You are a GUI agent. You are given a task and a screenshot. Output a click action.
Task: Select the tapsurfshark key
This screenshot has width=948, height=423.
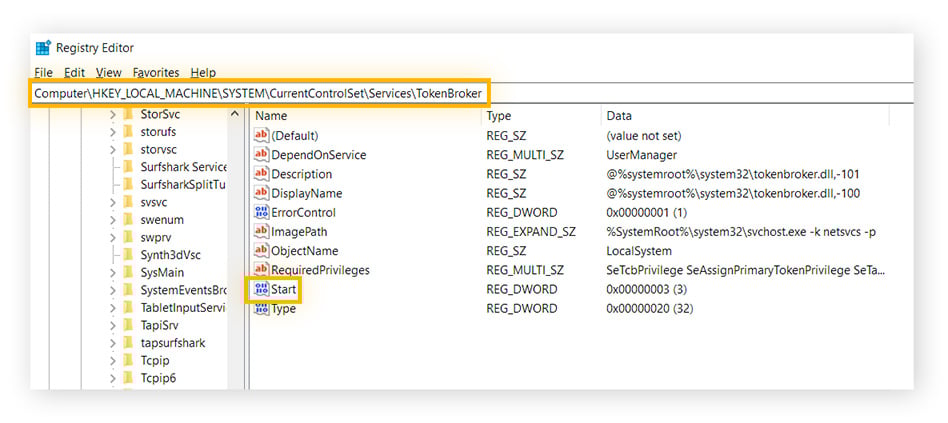tap(172, 343)
